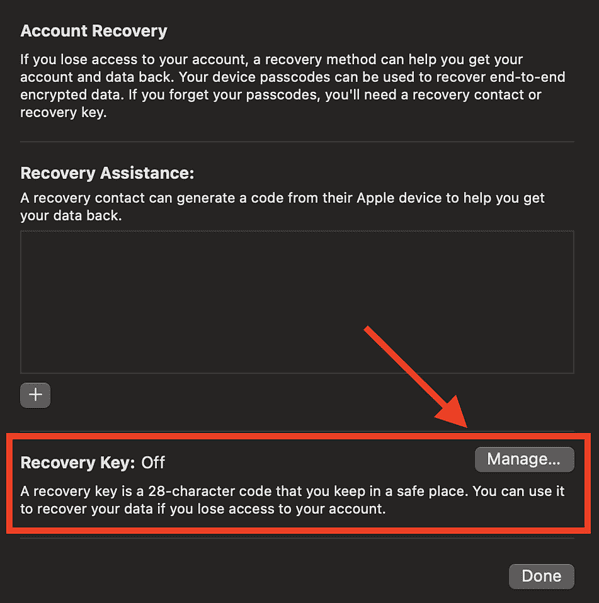Image resolution: width=599 pixels, height=603 pixels.
Task: Click "recovery key." ending the intro paragraph
Action: pos(63,112)
